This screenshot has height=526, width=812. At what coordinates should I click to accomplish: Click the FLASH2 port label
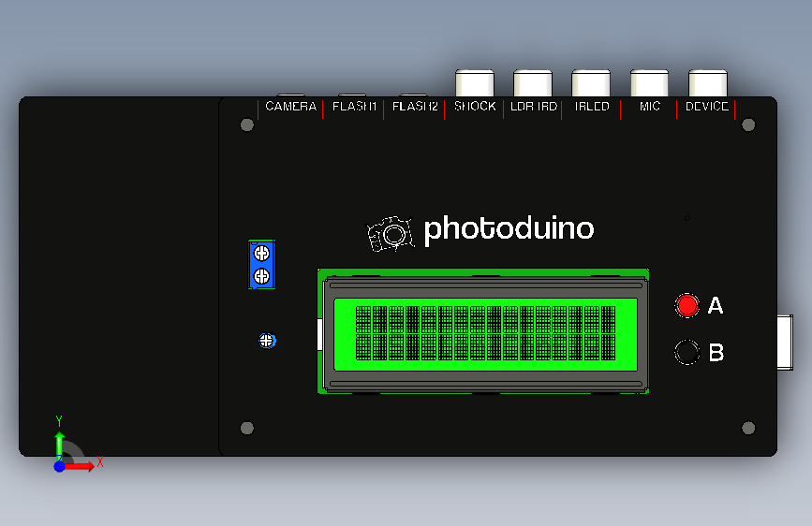pyautogui.click(x=415, y=106)
